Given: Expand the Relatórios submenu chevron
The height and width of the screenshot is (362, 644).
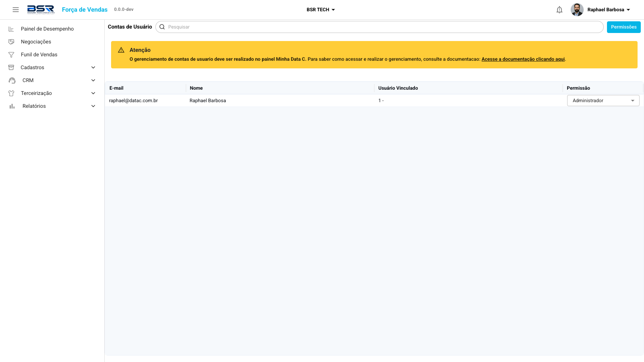Looking at the screenshot, I should click(93, 106).
